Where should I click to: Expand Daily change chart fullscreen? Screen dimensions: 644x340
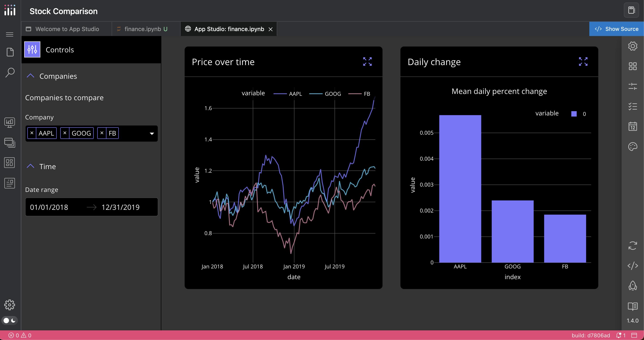point(583,62)
